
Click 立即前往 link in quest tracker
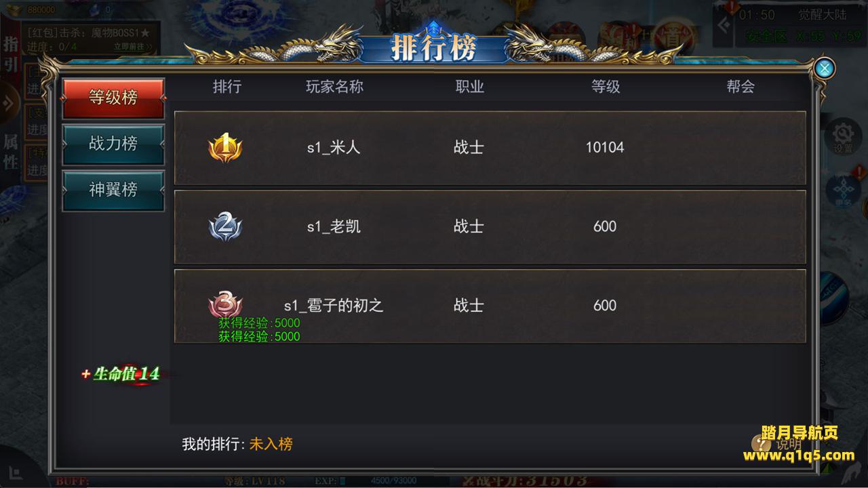pyautogui.click(x=133, y=47)
